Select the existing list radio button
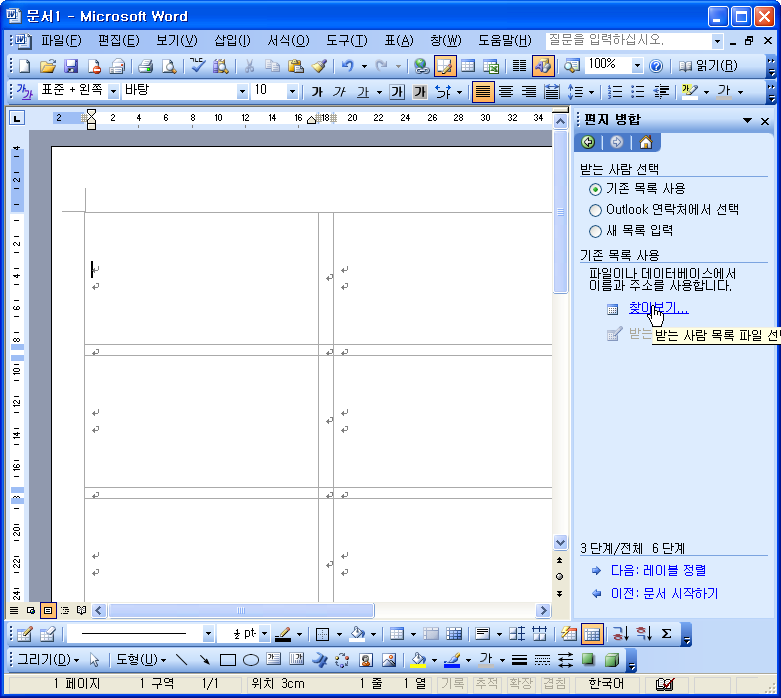 pyautogui.click(x=595, y=189)
